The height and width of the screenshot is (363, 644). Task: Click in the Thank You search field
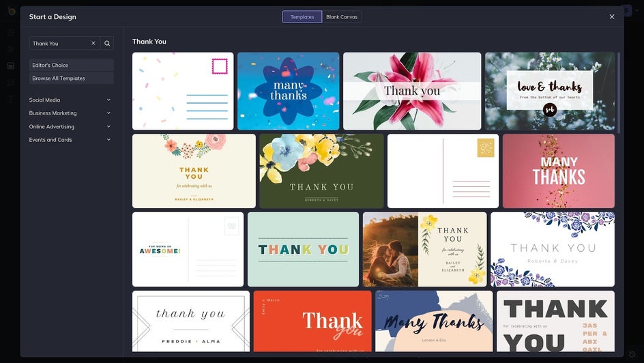pos(60,43)
